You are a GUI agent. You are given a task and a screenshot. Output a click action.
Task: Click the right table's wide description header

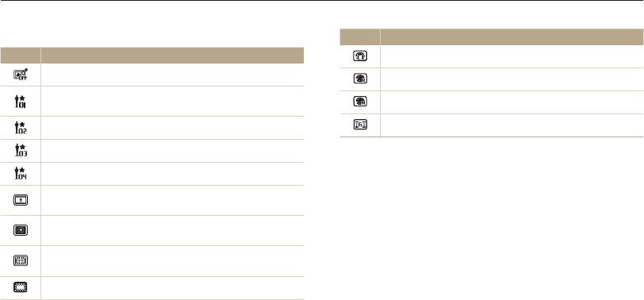(x=512, y=37)
